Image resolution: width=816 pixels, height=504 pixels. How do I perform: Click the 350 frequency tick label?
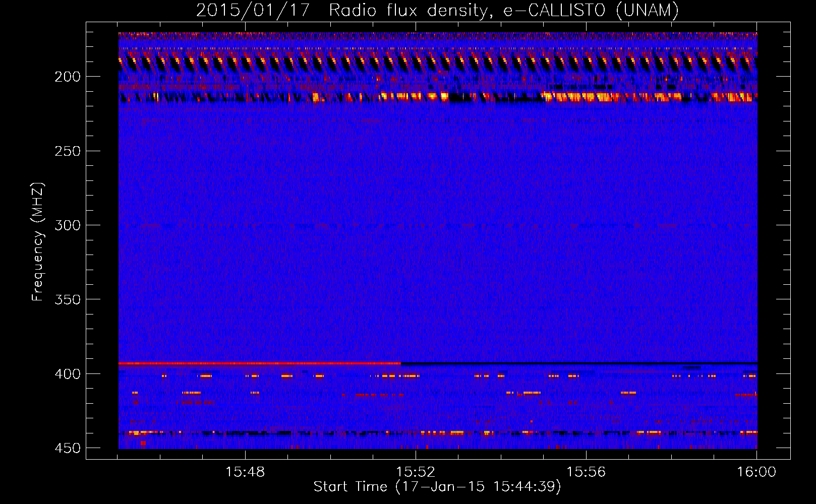tap(68, 299)
